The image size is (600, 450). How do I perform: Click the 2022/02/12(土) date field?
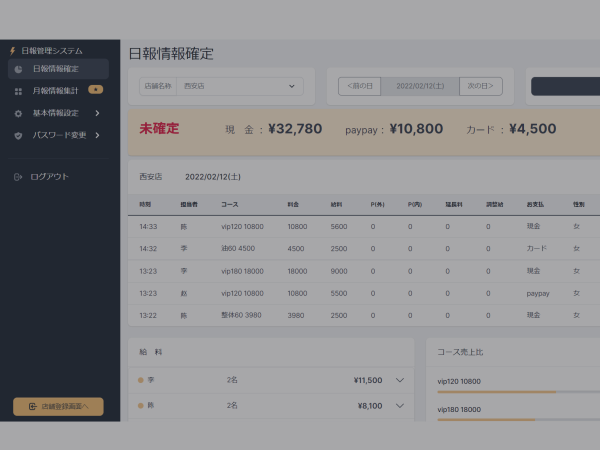[420, 86]
